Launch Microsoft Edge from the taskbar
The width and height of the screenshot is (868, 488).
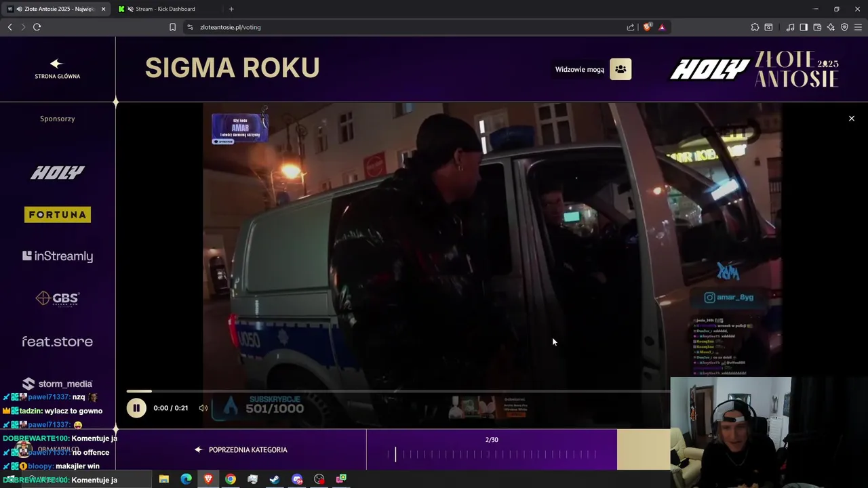[186, 479]
